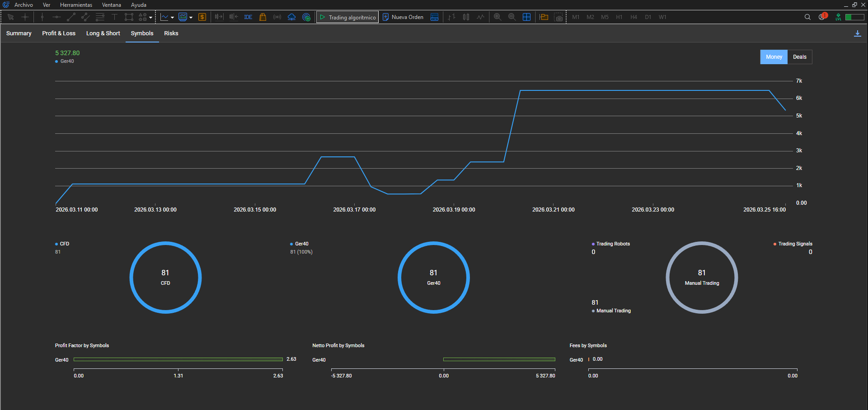Select the H1 timeframe button

tap(619, 17)
